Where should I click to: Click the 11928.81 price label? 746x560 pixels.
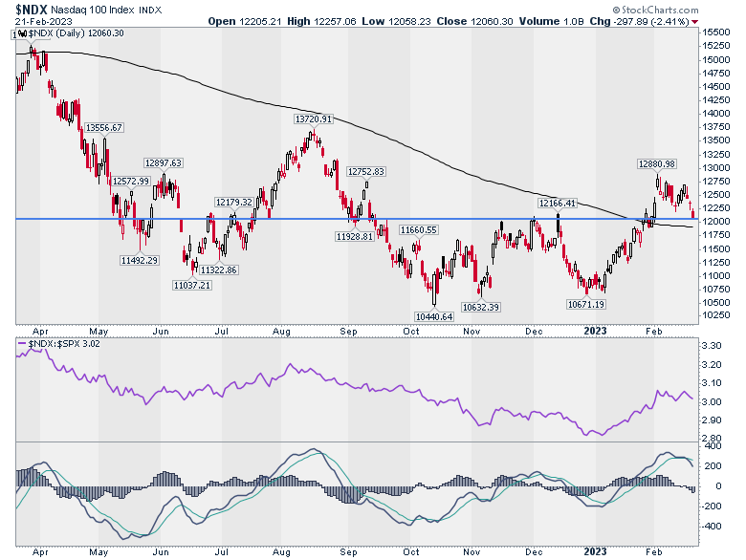355,236
